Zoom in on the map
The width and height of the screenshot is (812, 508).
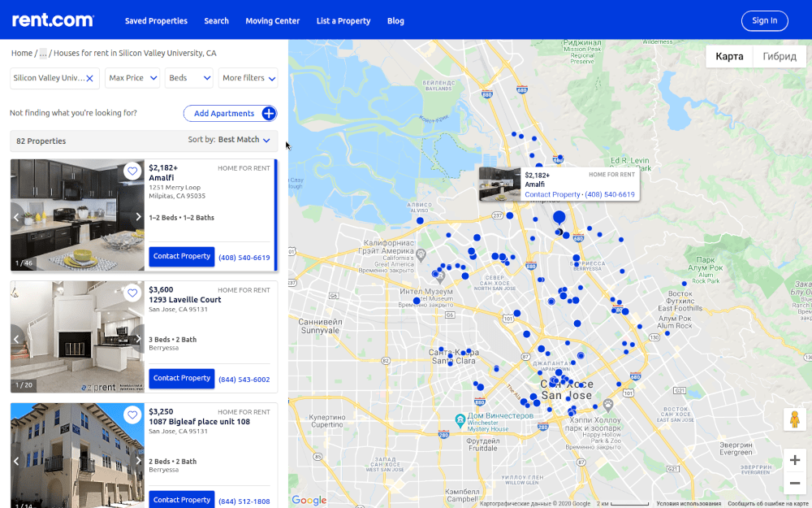(794, 461)
